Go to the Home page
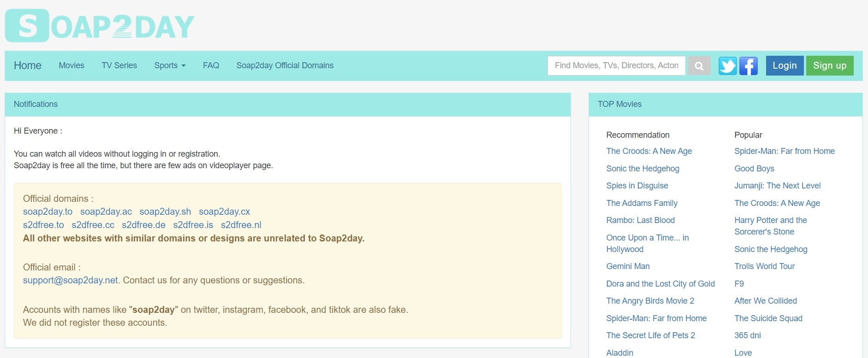 pyautogui.click(x=28, y=65)
